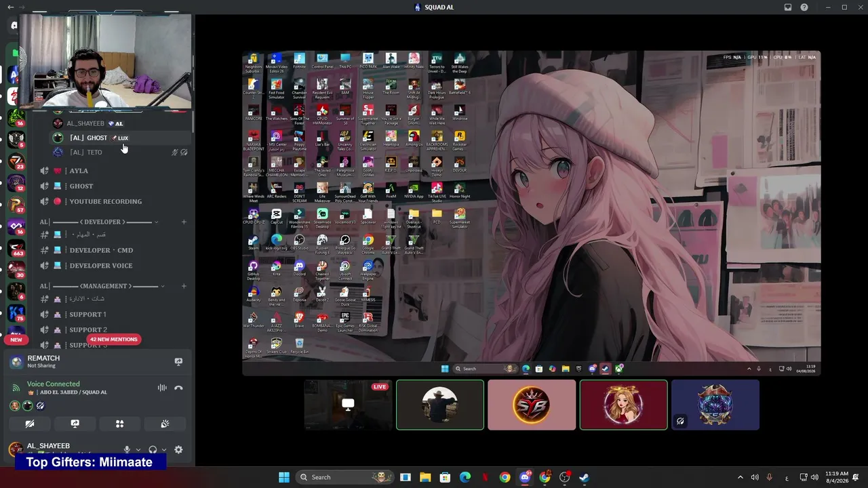Open the server icon with 30 badge

coord(16,269)
